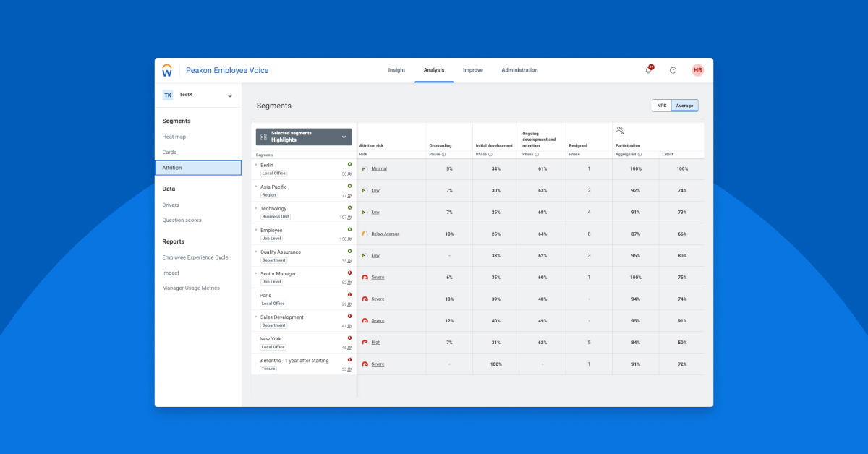868x454 pixels.
Task: Open Manager Usage Metrics report
Action: [x=191, y=288]
